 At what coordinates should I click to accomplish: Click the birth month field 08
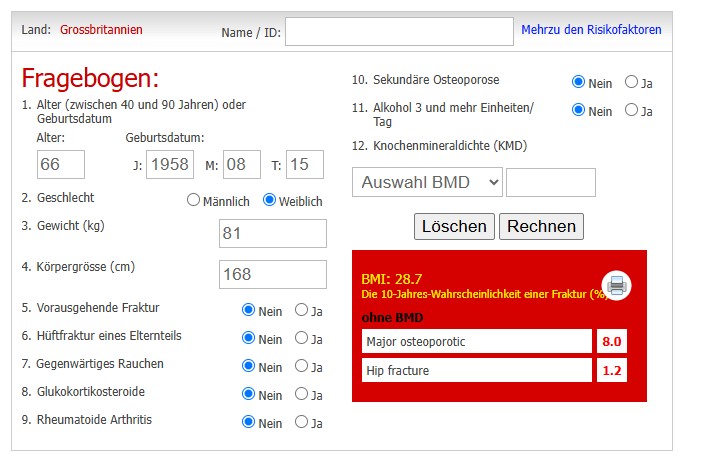point(242,164)
